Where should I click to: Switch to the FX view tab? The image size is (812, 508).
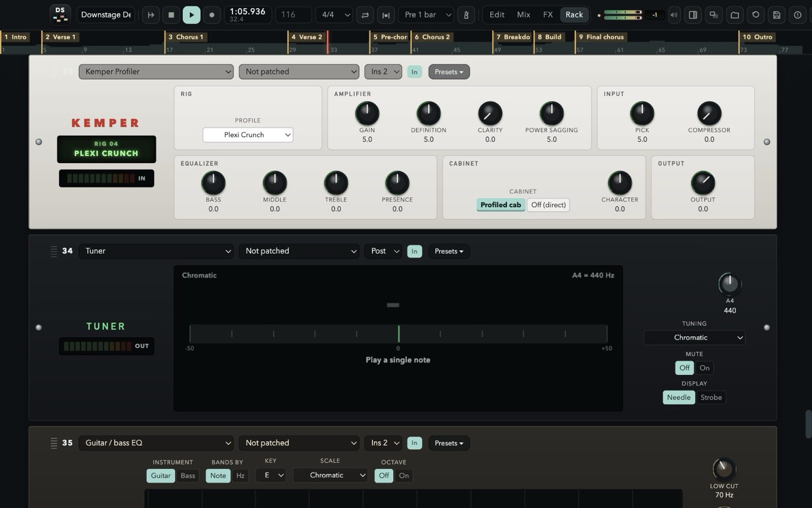(x=548, y=15)
